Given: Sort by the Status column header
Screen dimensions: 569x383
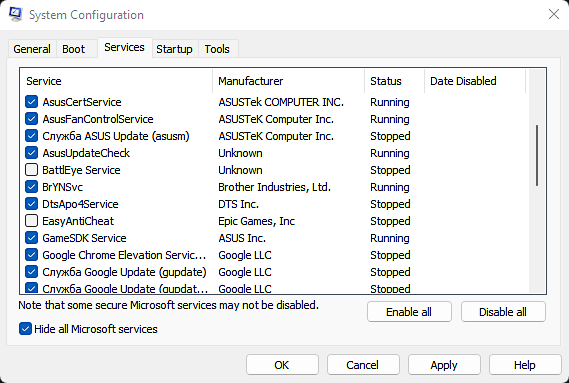Looking at the screenshot, I should pos(394,81).
